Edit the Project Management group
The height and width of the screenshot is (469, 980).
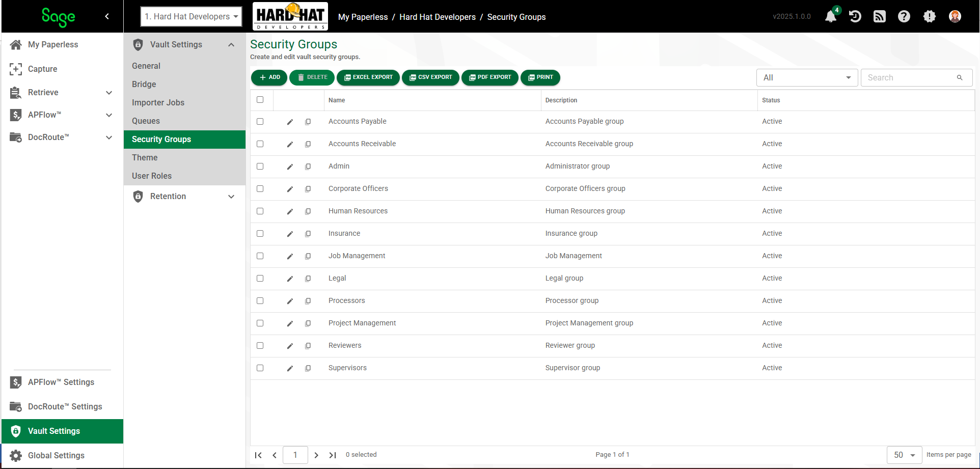click(290, 323)
